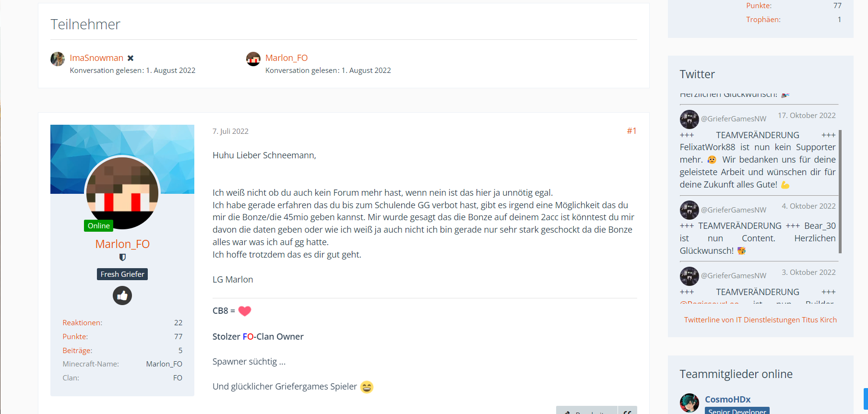
Task: Open the Beiträge stat link
Action: [77, 351]
